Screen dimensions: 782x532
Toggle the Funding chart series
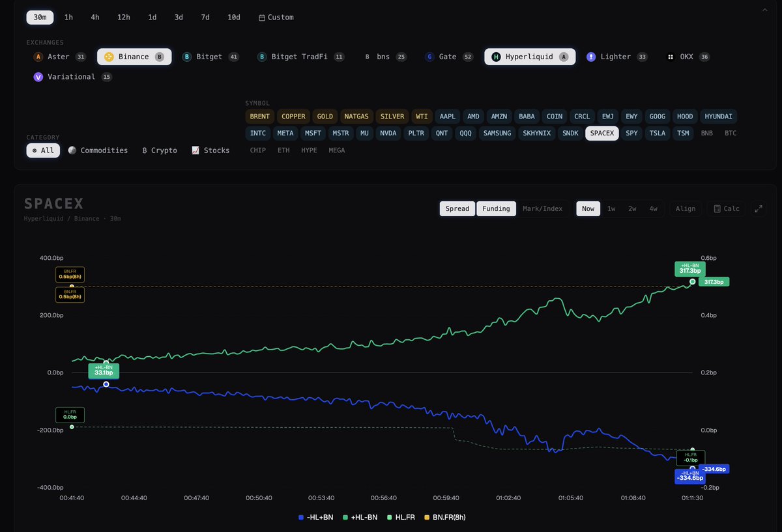point(497,208)
